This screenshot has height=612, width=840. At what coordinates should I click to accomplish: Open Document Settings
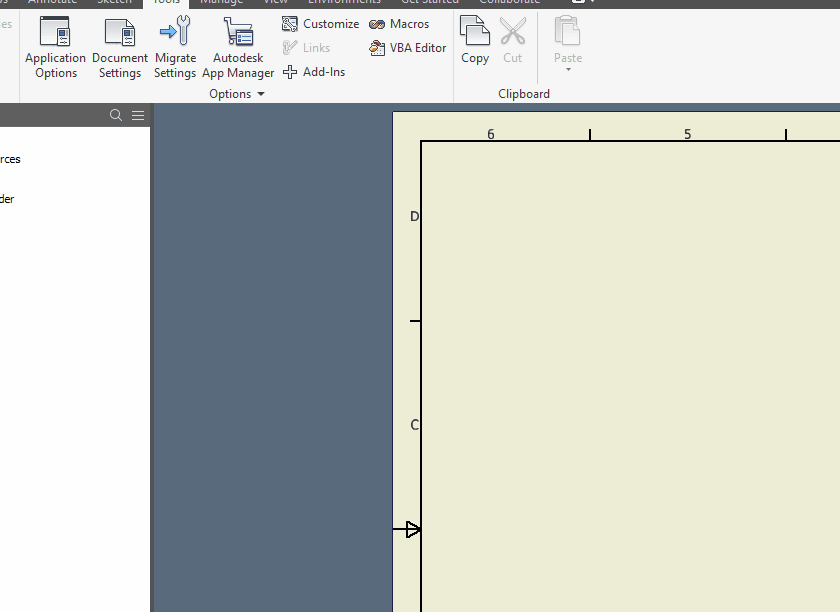pos(119,45)
